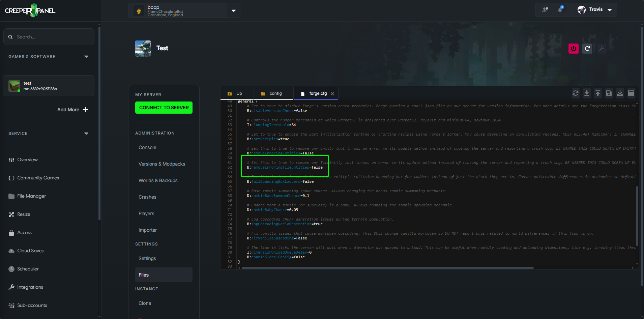
Task: Click the download-to-tray icon in editor toolbar
Action: point(620,93)
